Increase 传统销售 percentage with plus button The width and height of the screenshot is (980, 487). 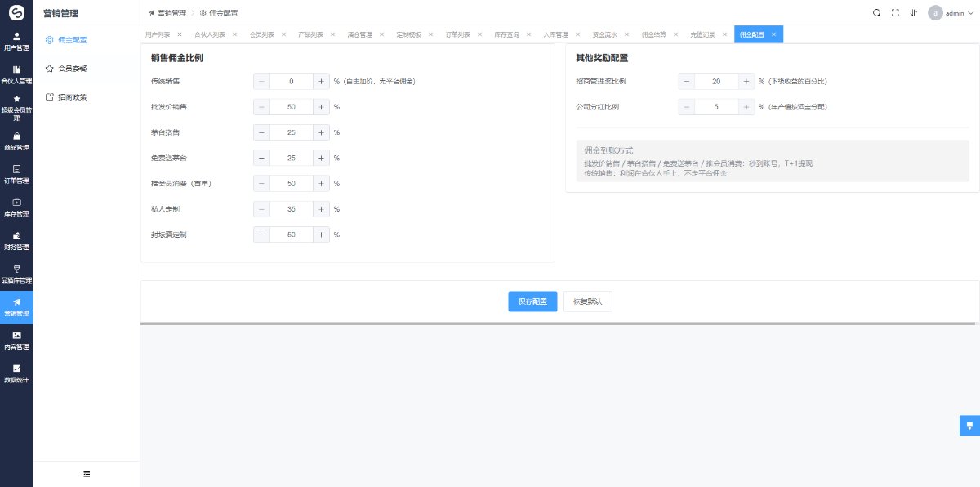coord(321,82)
